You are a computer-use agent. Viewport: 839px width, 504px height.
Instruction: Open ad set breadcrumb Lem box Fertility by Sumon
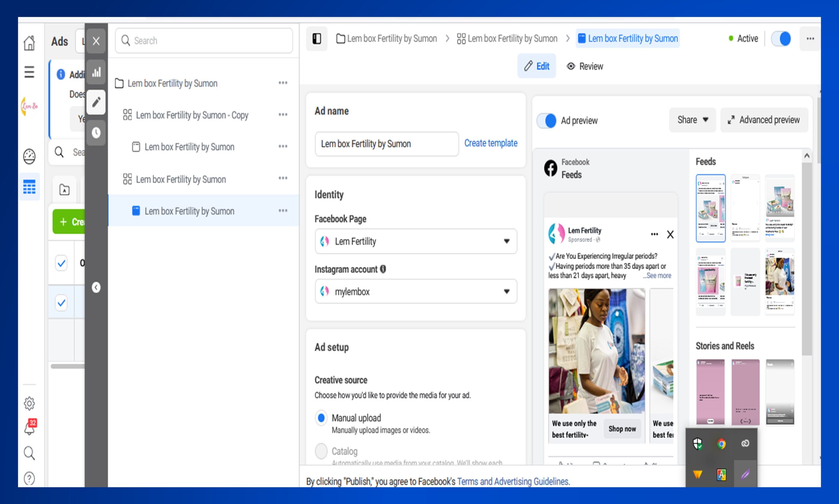[x=507, y=39]
